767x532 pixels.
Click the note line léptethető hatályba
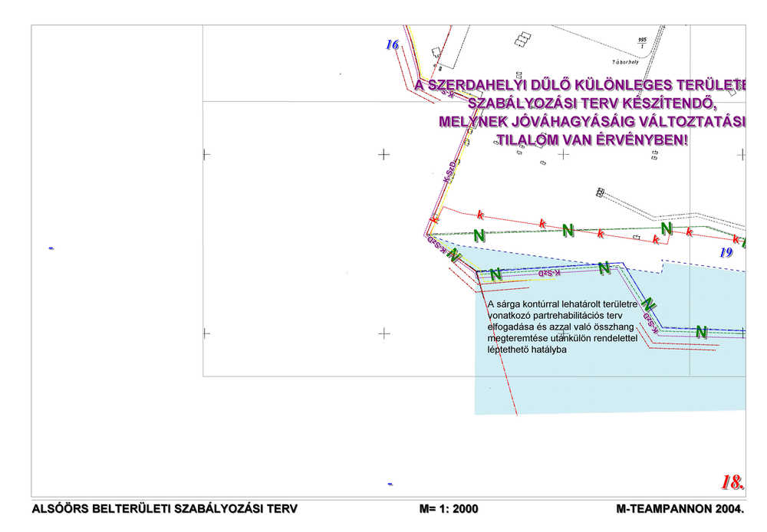click(527, 350)
